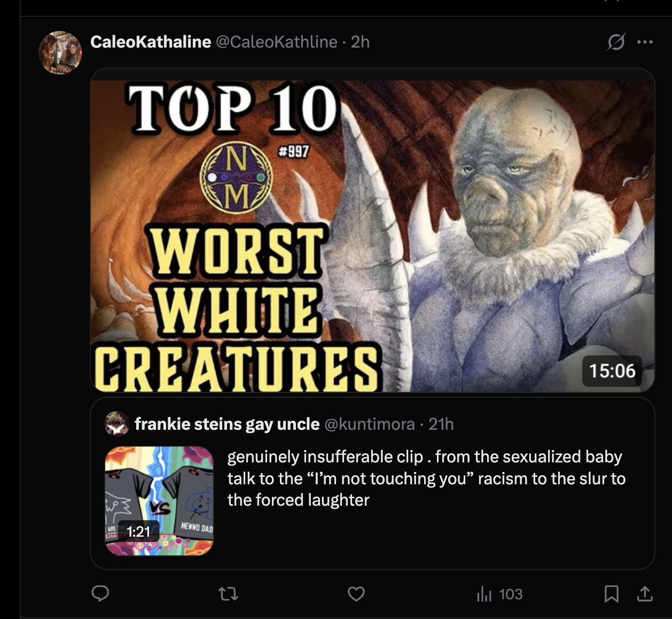Click the 15:06 video duration badge
This screenshot has width=672, height=619.
click(x=612, y=371)
